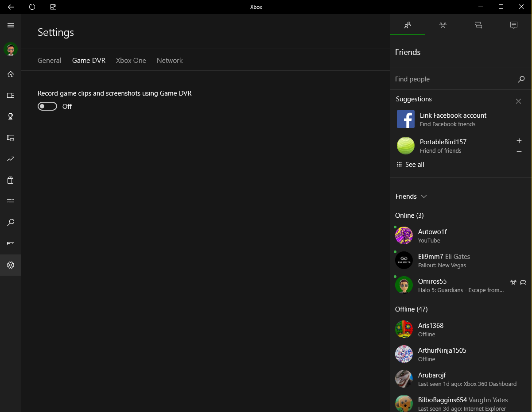Select the Game DVR tab

[89, 61]
